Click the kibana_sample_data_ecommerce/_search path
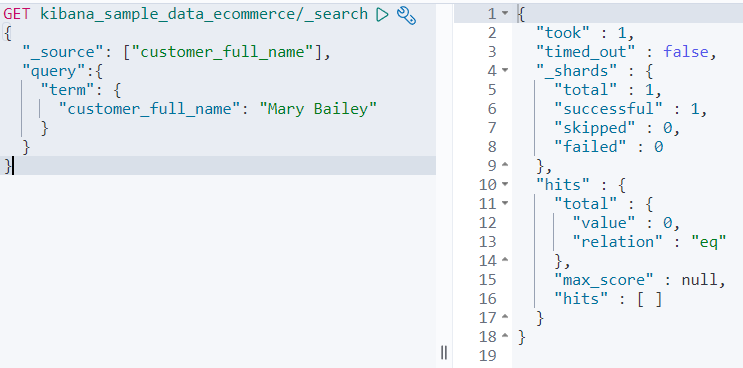 (204, 14)
